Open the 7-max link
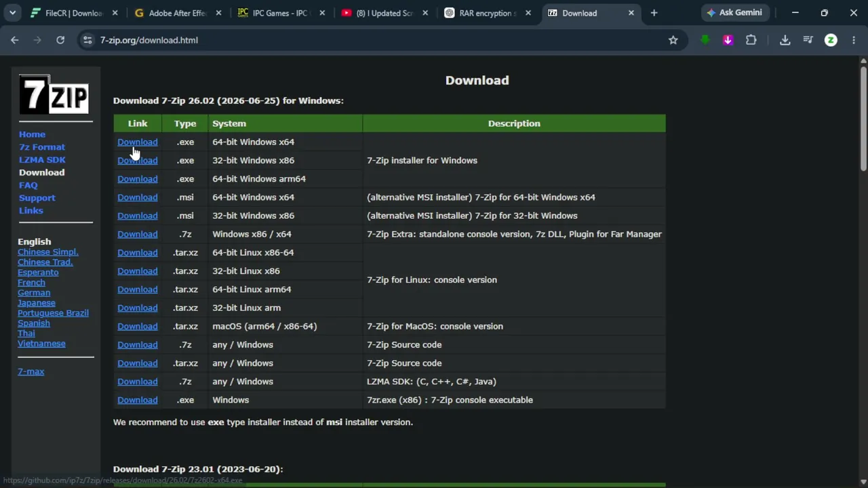 (x=31, y=371)
